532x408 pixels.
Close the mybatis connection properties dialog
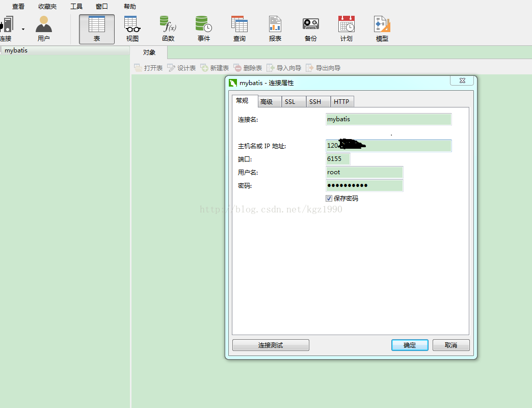pos(462,80)
